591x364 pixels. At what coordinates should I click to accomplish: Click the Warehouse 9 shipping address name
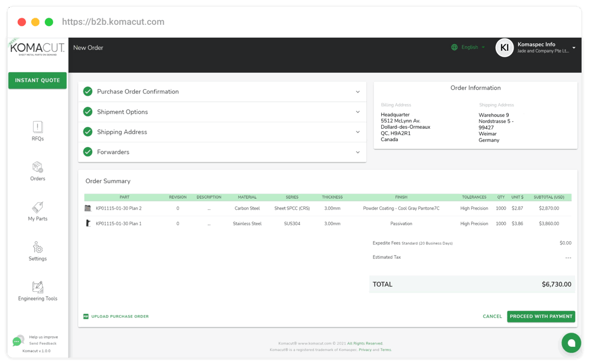[493, 115]
